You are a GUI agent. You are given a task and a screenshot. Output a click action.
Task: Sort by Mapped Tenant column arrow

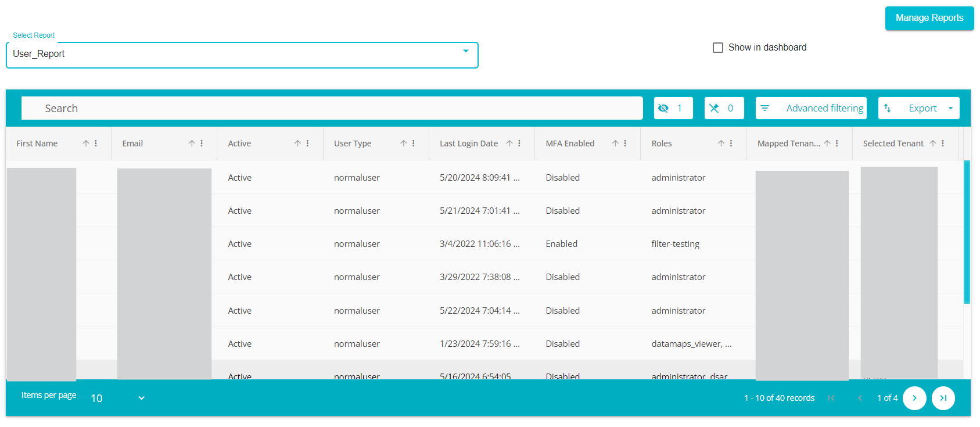827,143
